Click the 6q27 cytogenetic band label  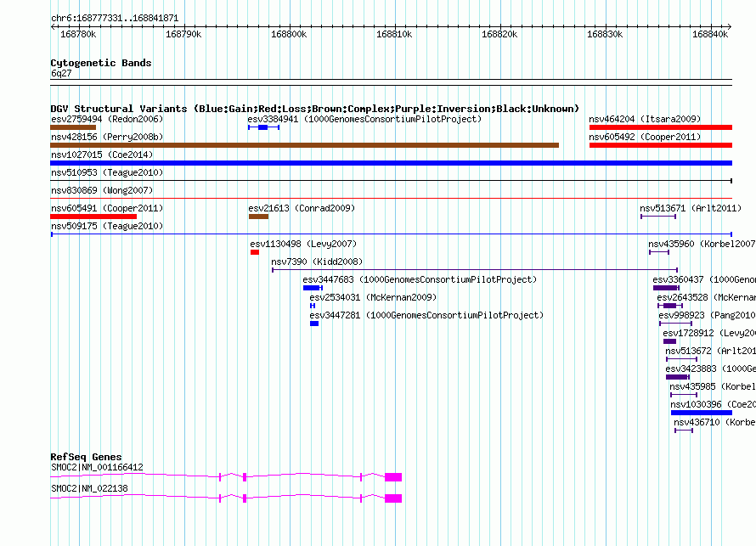click(x=61, y=73)
